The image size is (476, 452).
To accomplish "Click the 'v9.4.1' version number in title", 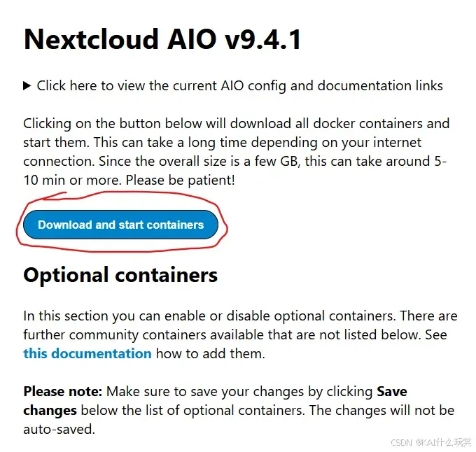I will point(262,39).
